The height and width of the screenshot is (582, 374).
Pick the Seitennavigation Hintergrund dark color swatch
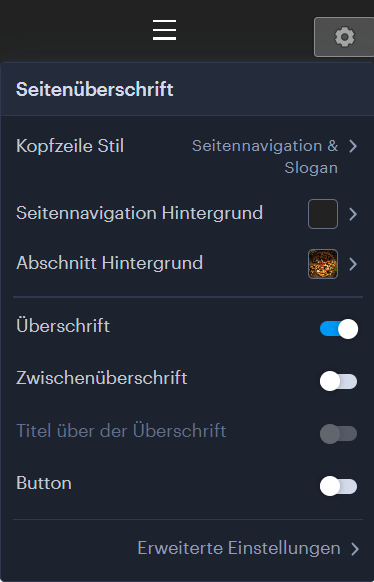tap(323, 214)
